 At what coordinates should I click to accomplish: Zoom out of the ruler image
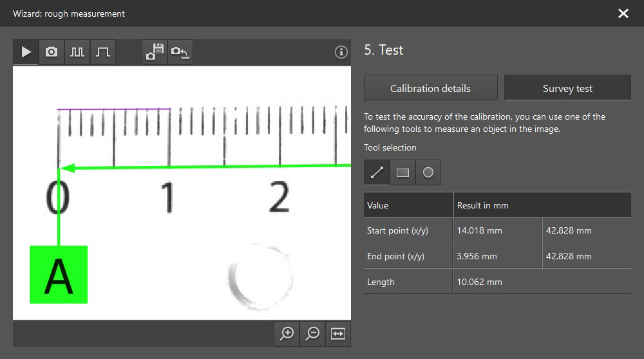[313, 333]
